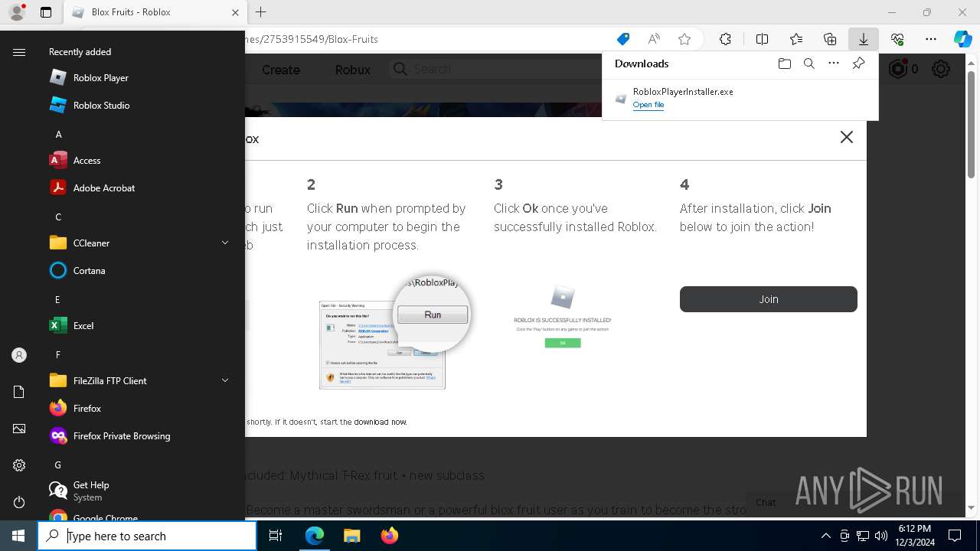Open Pictures from Start sidebar
This screenshot has height=551, width=980.
coord(19,429)
